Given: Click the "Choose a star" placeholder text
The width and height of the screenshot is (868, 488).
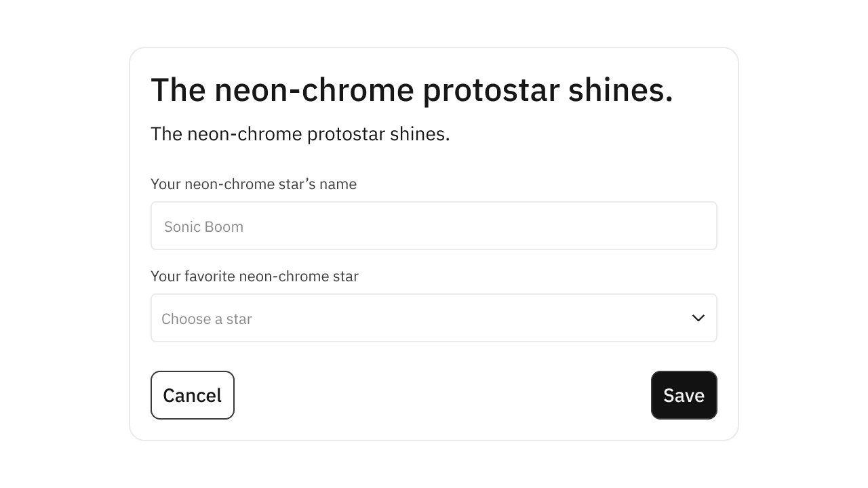Looking at the screenshot, I should pyautogui.click(x=207, y=319).
